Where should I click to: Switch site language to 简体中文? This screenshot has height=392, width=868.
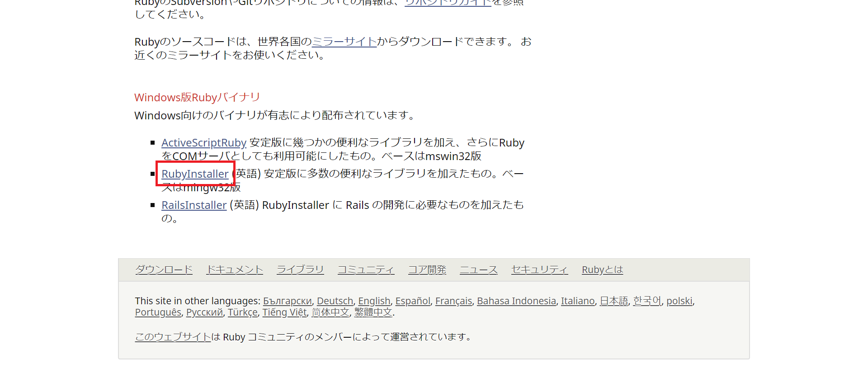[x=330, y=312]
